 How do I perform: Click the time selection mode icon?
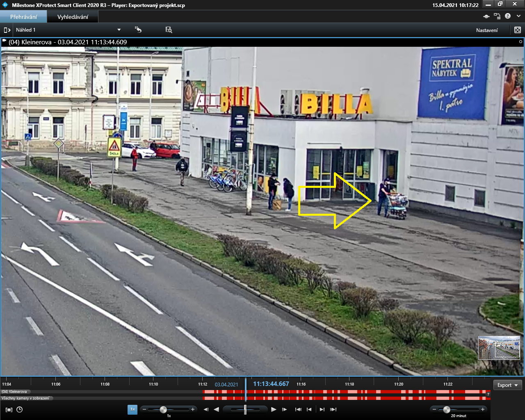pos(9,409)
